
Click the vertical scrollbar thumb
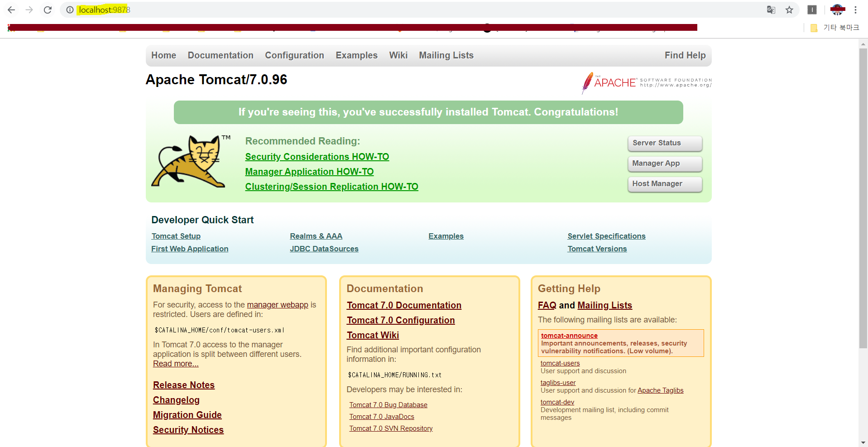[x=863, y=198]
